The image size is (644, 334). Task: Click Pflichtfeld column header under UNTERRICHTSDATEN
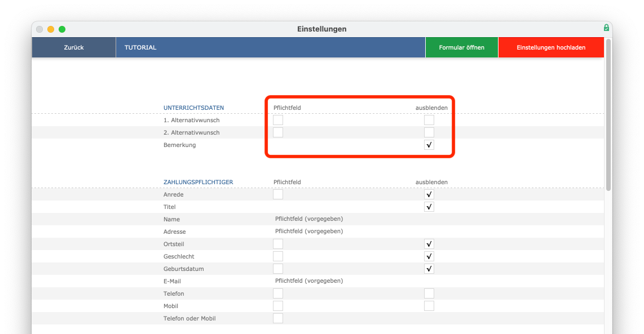[287, 108]
